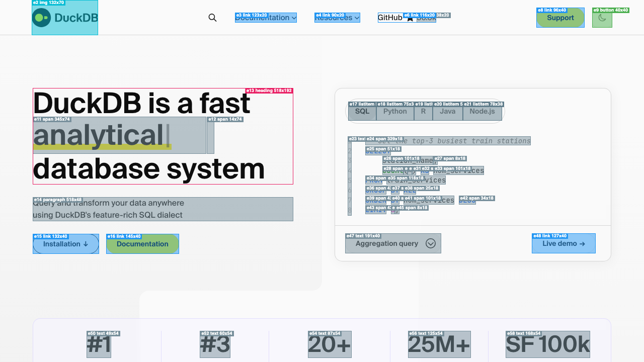
Task: Click the arrow icon on Live demo button
Action: coord(582,243)
